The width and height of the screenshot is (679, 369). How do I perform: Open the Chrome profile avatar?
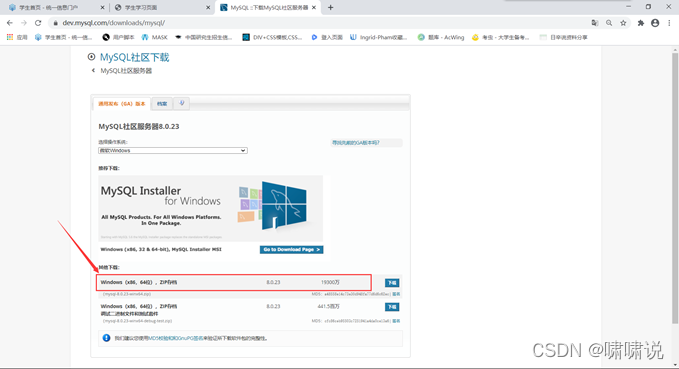coord(655,23)
